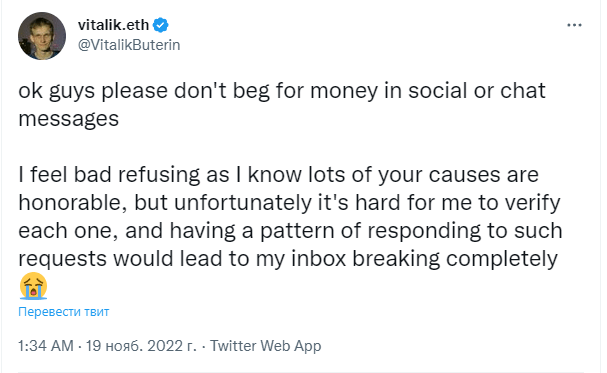Click the line 'each one, and having a pattern'
Image resolution: width=607 pixels, height=373 pixels.
click(x=290, y=231)
